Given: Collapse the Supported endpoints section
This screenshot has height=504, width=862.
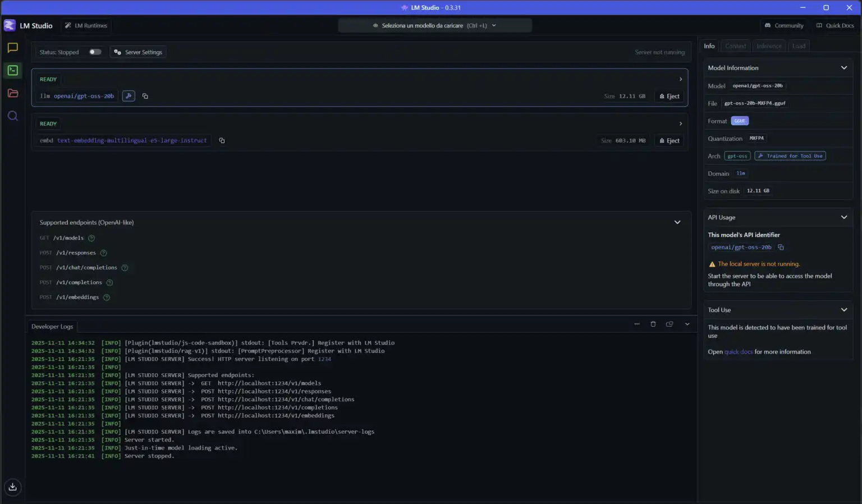Looking at the screenshot, I should pos(677,222).
